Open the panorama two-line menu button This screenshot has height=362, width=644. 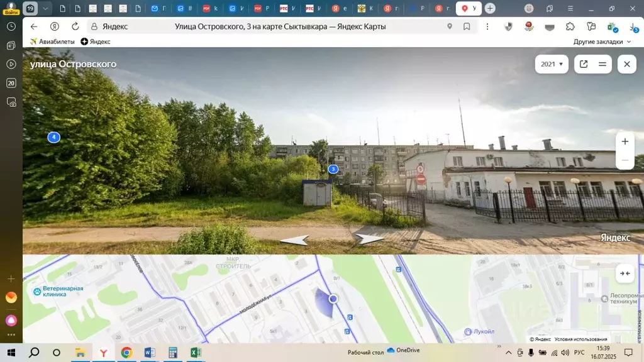pyautogui.click(x=602, y=64)
